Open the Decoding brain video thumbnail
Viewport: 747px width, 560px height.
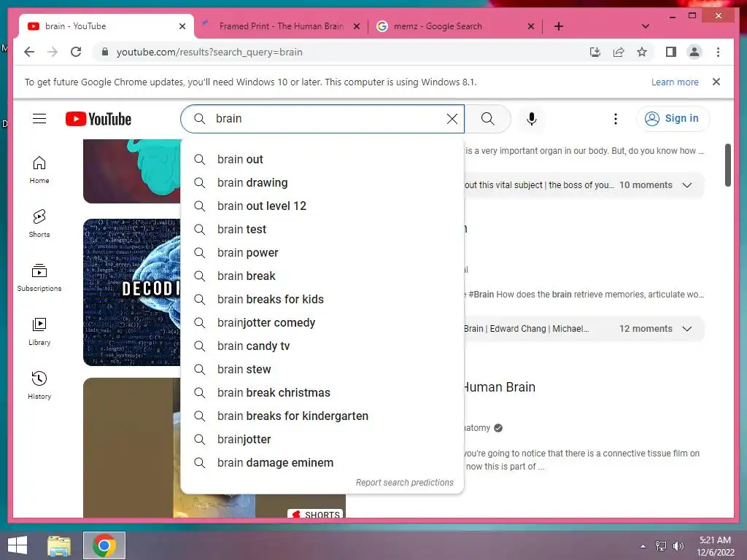coord(132,292)
